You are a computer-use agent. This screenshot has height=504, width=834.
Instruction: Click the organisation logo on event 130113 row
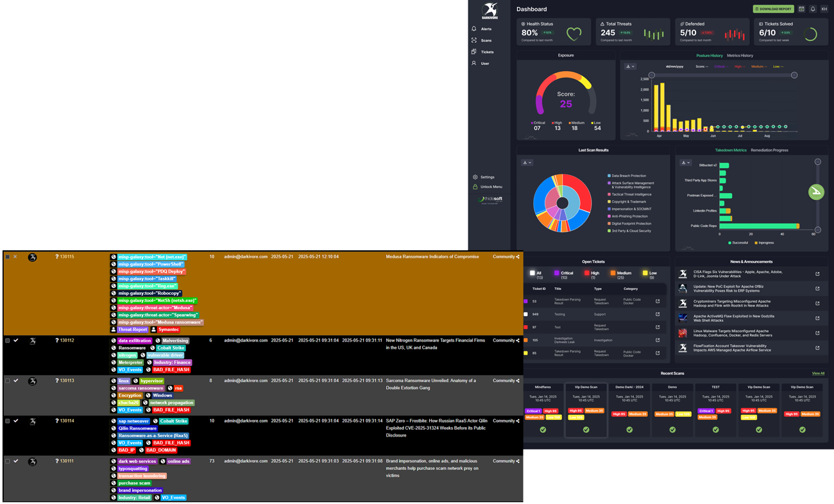tap(32, 381)
